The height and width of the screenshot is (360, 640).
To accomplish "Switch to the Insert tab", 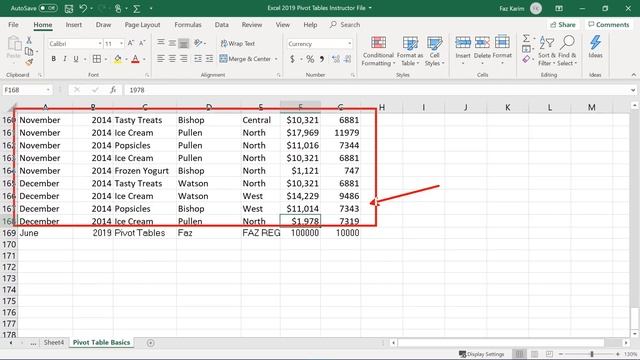I will click(73, 24).
